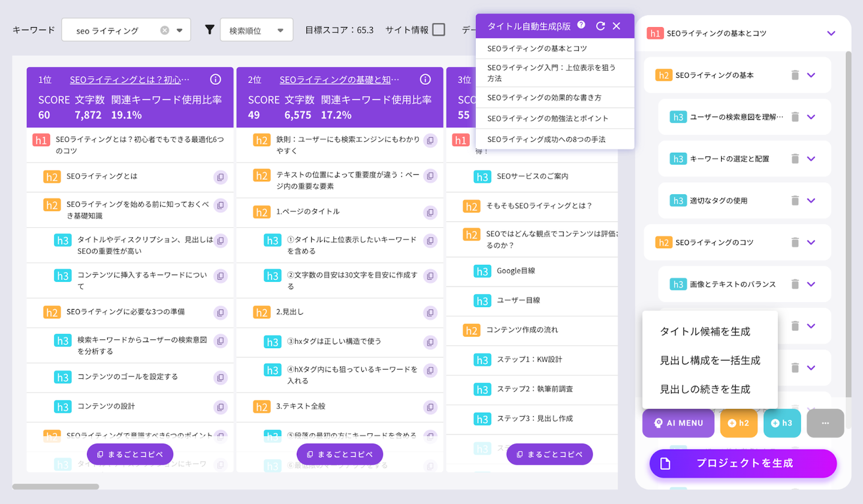
Task: Delete the h2 SEOライティングのコツ item
Action: tap(795, 242)
